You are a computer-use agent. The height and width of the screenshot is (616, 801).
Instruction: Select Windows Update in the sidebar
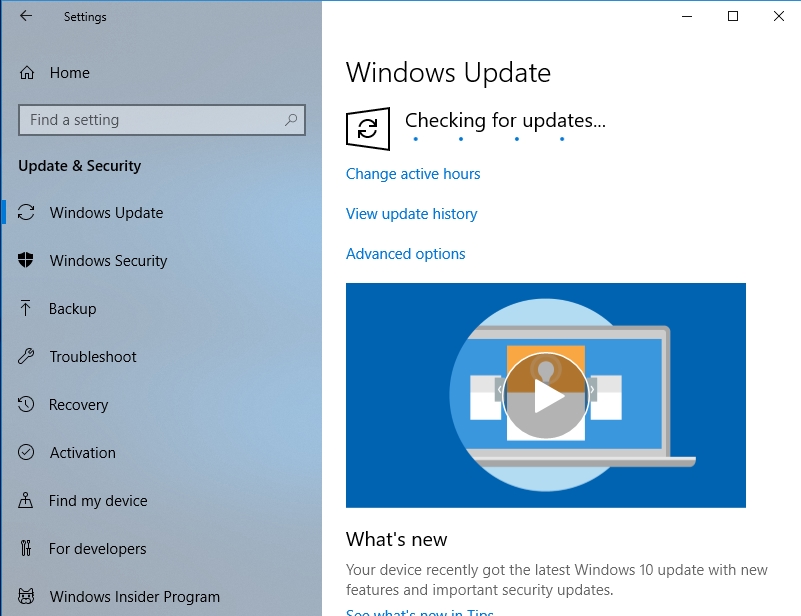[x=106, y=213]
